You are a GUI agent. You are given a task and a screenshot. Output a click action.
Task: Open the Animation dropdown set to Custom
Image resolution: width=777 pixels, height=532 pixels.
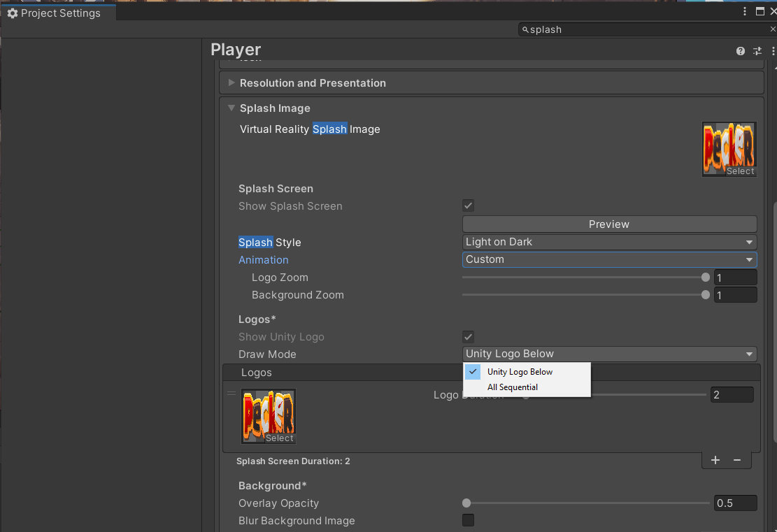(608, 259)
